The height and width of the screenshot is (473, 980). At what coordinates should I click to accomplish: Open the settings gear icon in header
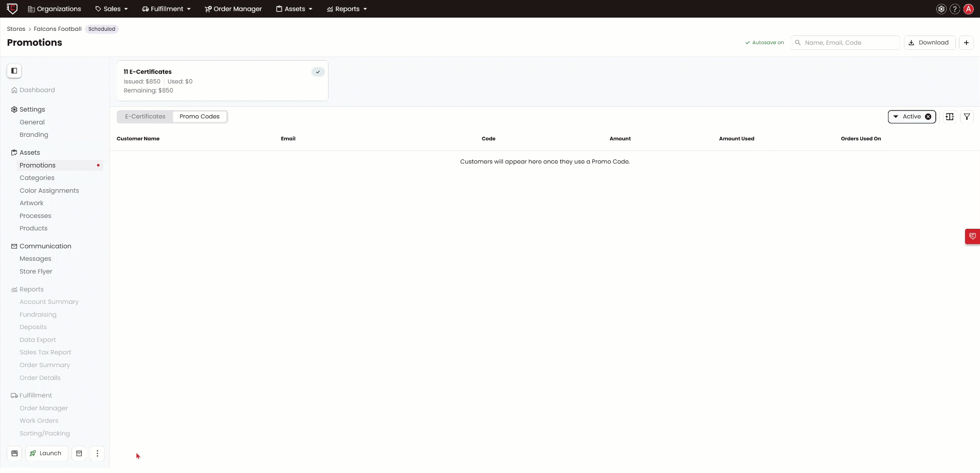coord(941,9)
